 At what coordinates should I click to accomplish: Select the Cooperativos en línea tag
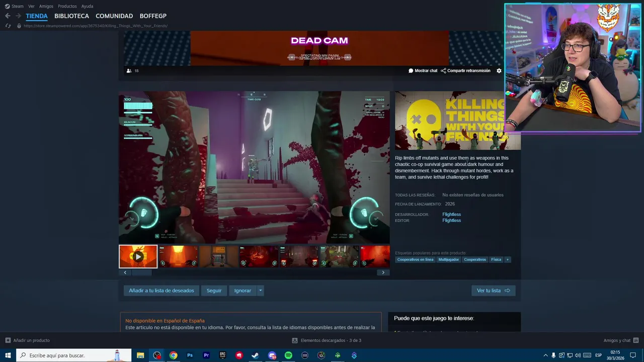415,259
